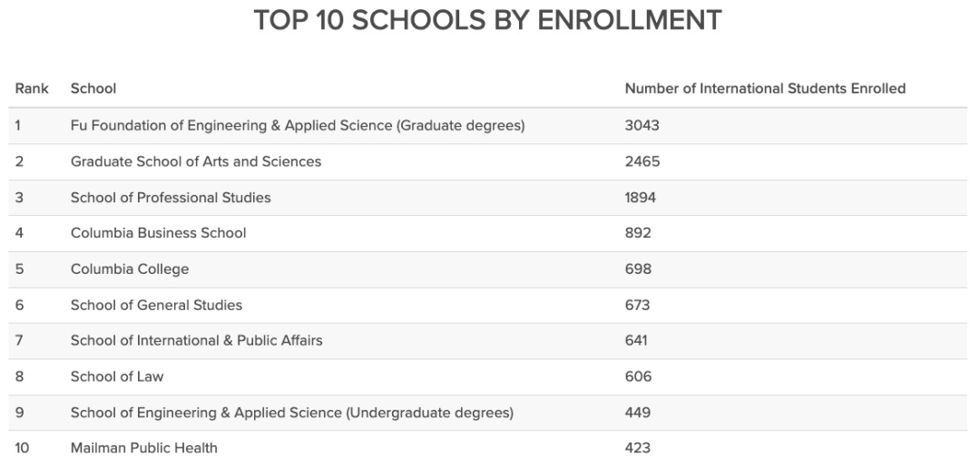Click the enrollment value 2465
The image size is (980, 467).
tap(642, 161)
